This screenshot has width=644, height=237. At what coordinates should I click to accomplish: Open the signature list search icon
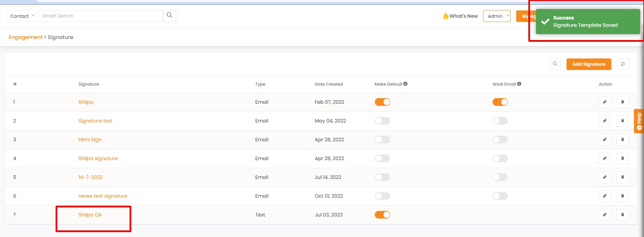[x=555, y=64]
